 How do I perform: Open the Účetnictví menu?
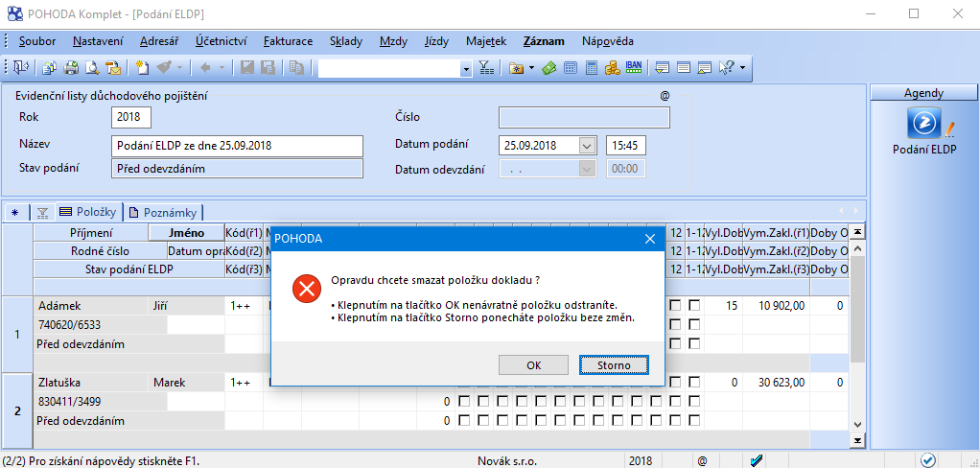click(x=222, y=41)
